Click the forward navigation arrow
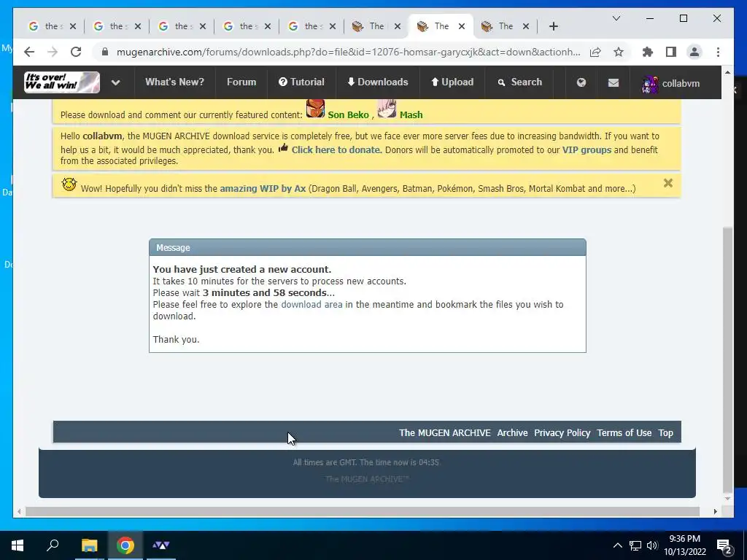 pos(53,52)
